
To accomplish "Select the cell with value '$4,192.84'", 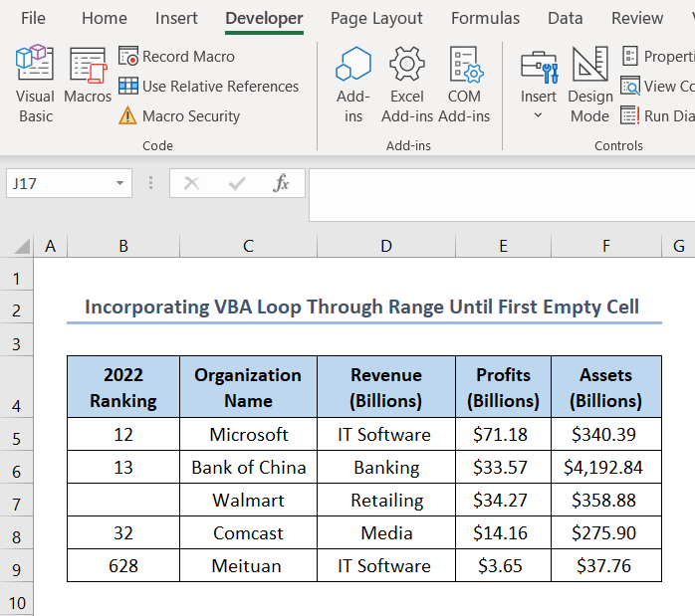I will coord(606,467).
